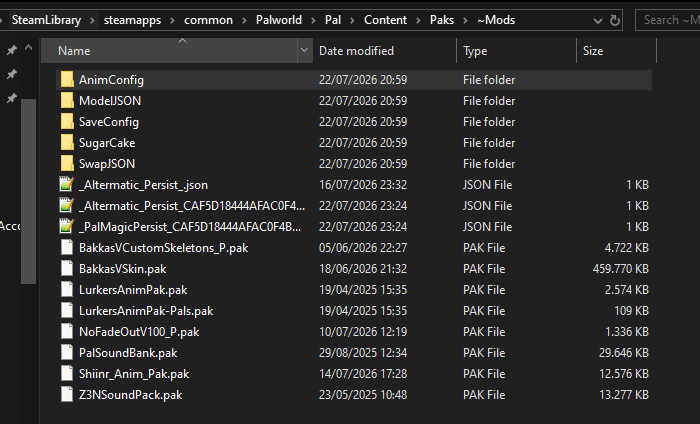Click the 19/04/2025 15:35 date of LurkersAnimPak.pak
The width and height of the screenshot is (700, 424).
(363, 290)
